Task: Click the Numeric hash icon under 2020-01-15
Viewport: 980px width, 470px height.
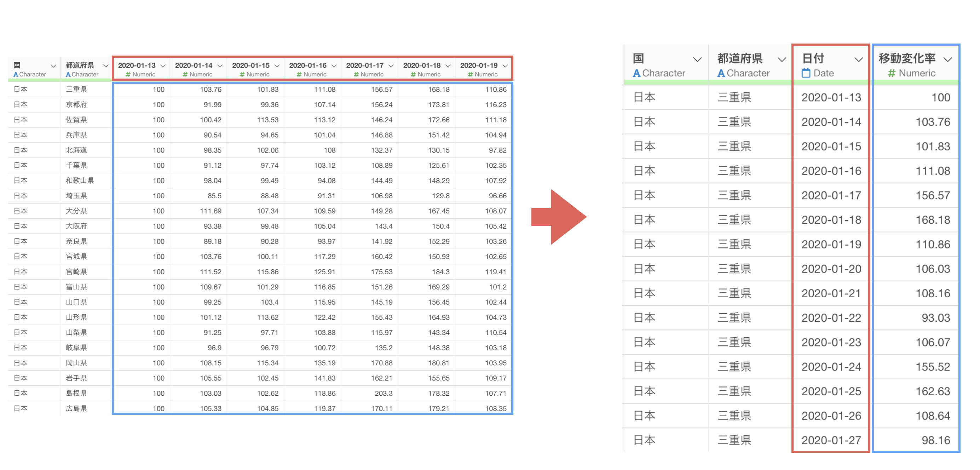Action: point(242,74)
